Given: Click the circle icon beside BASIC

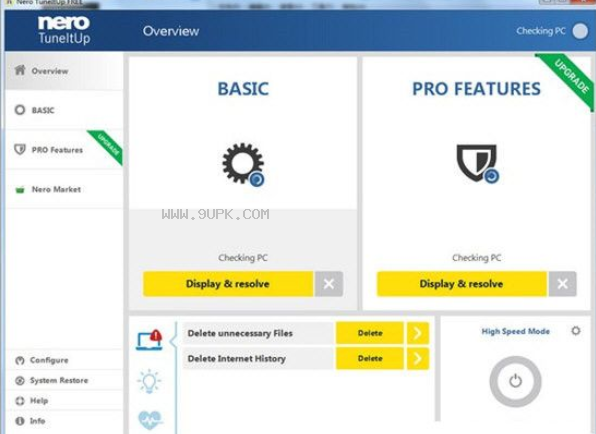Looking at the screenshot, I should [x=20, y=110].
